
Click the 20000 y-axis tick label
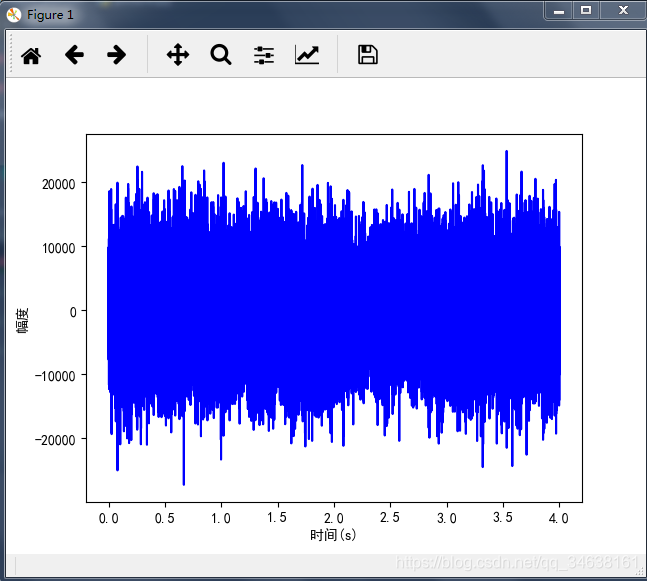[59, 184]
